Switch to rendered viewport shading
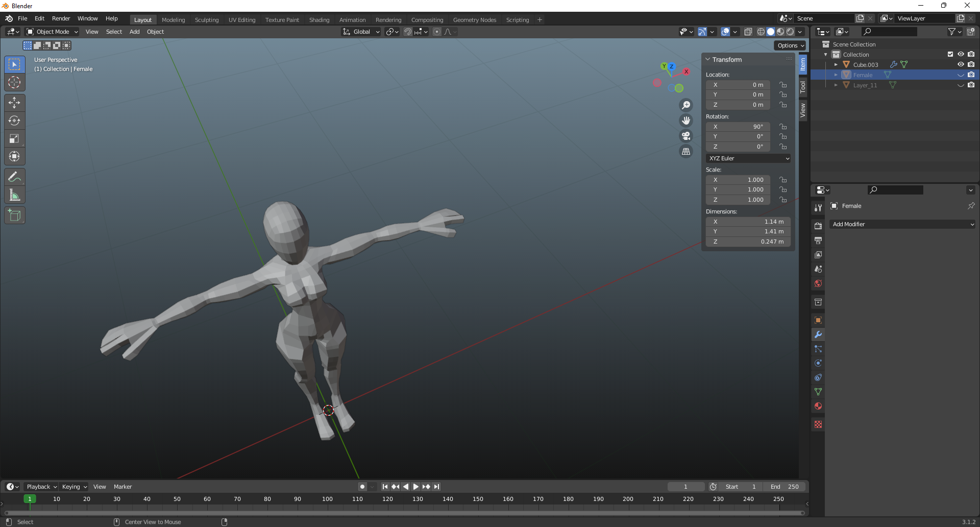This screenshot has height=527, width=980. [790, 32]
